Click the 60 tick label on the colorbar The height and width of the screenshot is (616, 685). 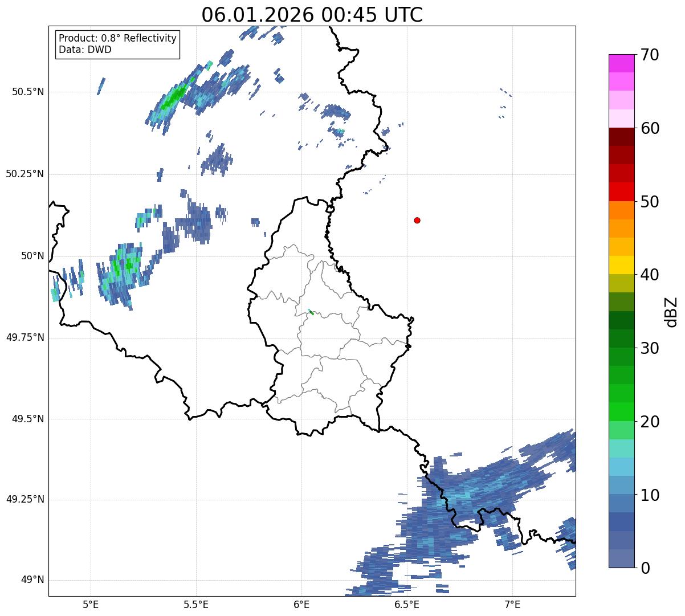pyautogui.click(x=650, y=128)
